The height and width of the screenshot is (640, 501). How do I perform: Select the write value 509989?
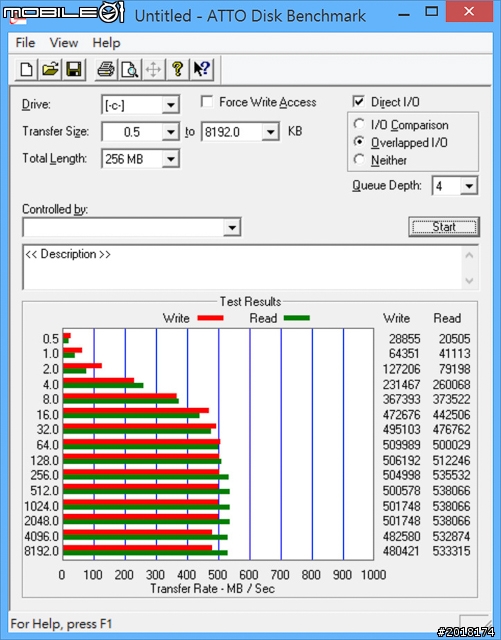pos(401,445)
